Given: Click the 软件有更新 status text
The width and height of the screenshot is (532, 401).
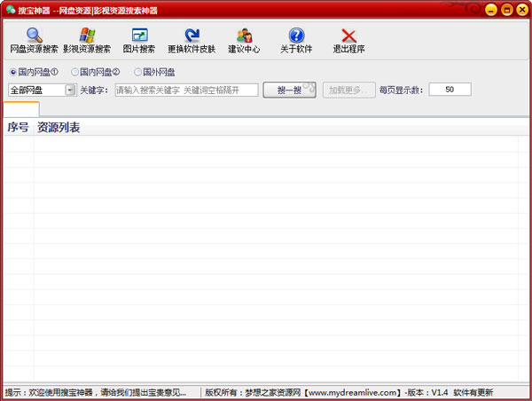Looking at the screenshot, I should 473,392.
